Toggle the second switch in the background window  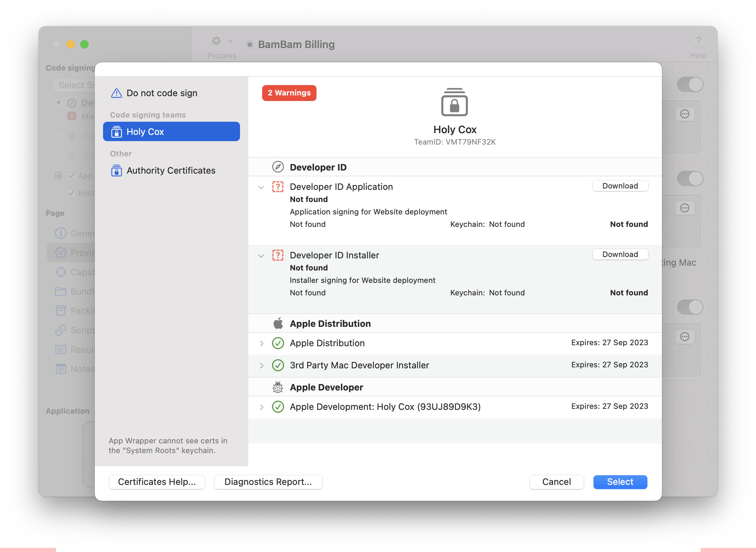690,178
